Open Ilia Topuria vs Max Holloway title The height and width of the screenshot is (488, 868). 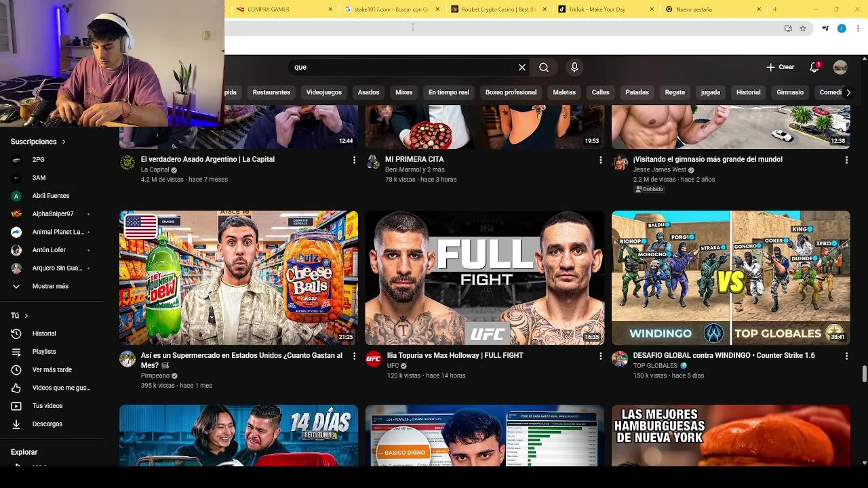point(454,356)
